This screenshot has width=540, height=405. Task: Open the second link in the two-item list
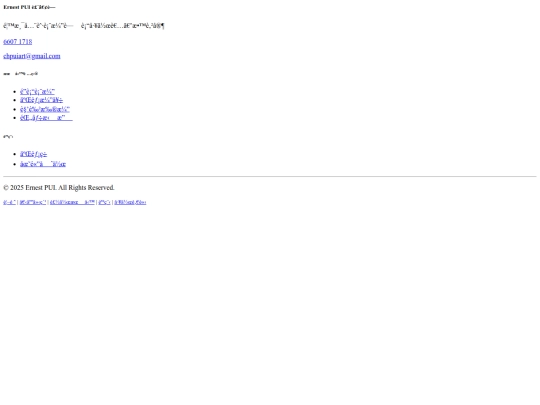coord(43,164)
